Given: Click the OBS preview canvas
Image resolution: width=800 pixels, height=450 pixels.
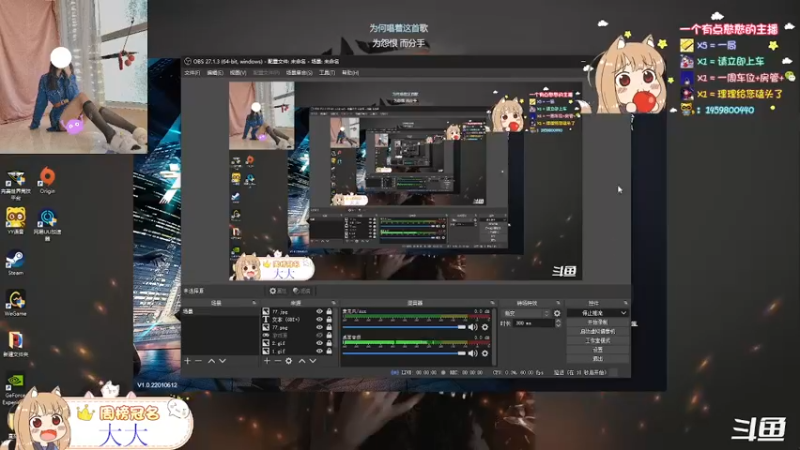Looking at the screenshot, I should [406, 181].
